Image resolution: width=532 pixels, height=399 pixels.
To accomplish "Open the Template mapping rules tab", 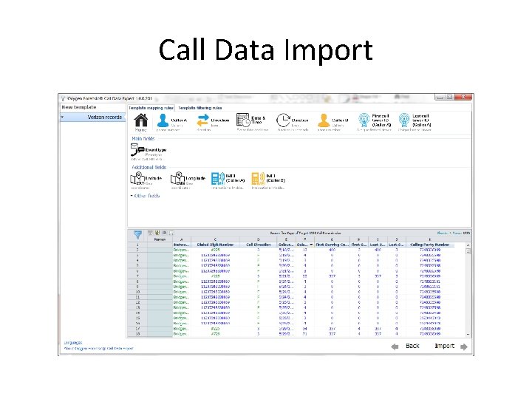I will (151, 108).
